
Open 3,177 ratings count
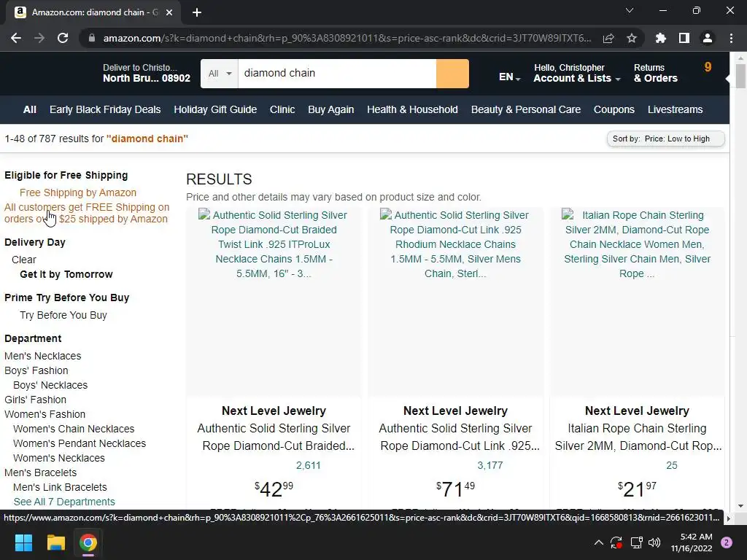point(490,465)
